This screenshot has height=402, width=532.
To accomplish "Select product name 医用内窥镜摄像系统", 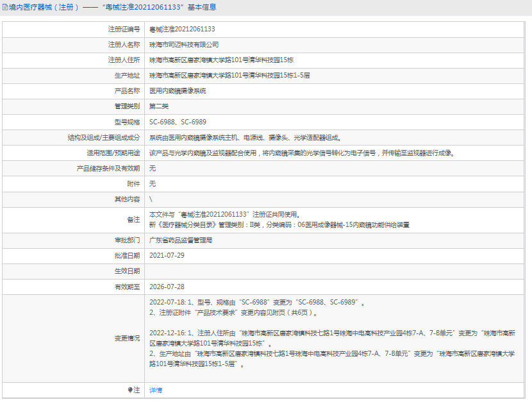I will click(178, 91).
